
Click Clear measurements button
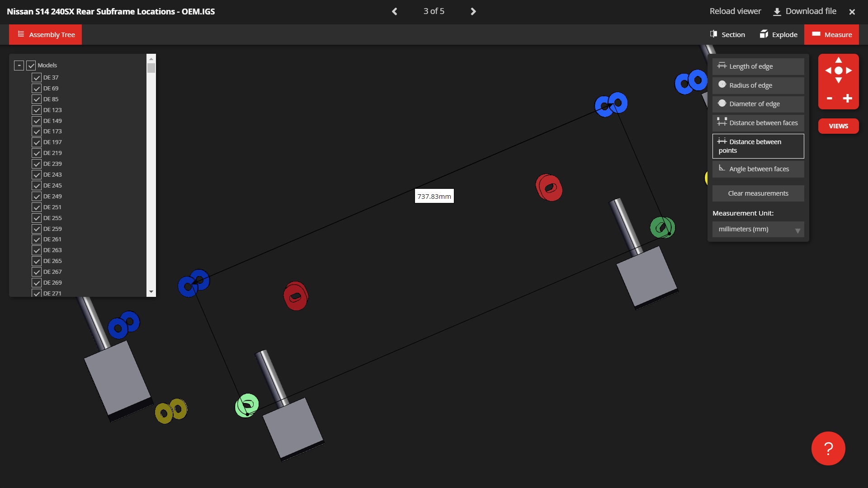coord(758,193)
